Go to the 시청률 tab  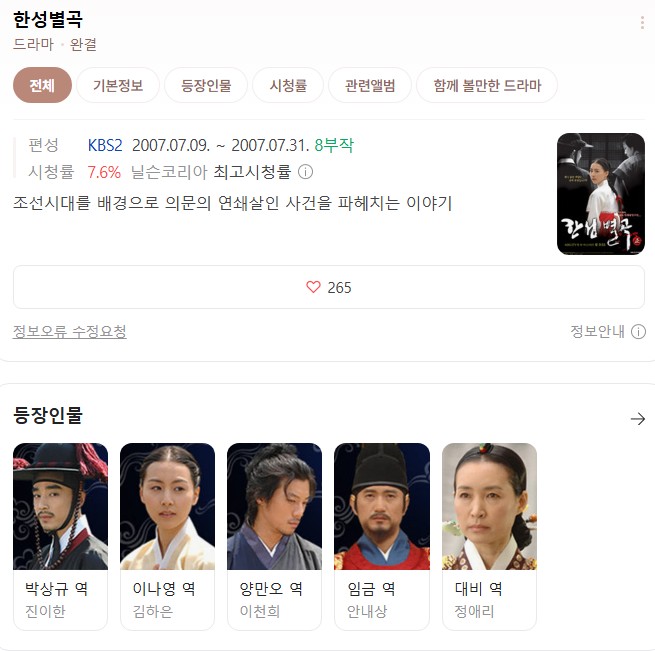tap(288, 85)
